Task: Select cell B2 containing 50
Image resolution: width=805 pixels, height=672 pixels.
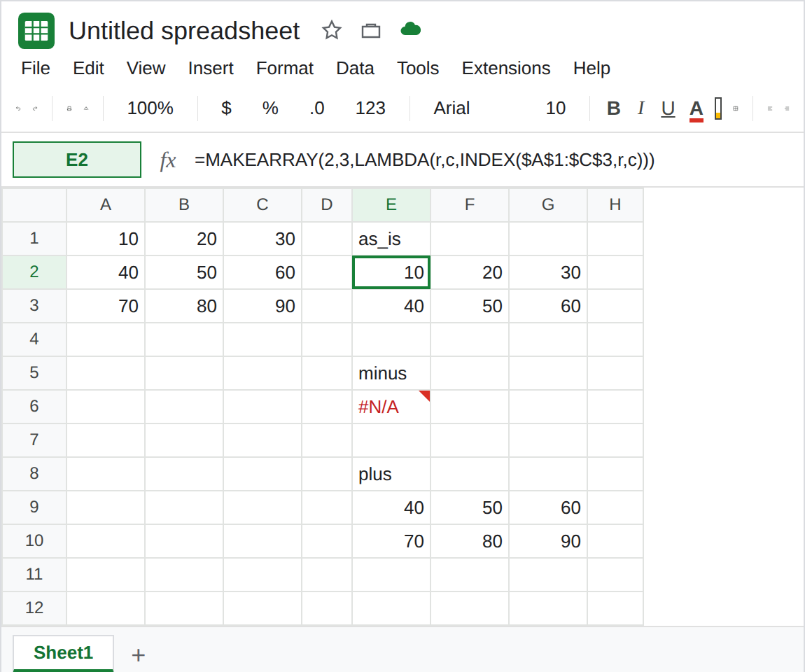Action: [184, 272]
